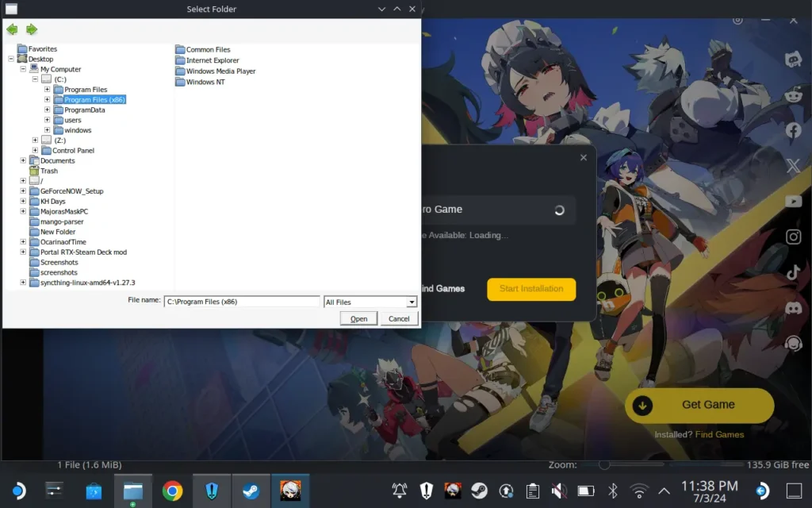The height and width of the screenshot is (508, 812).
Task: Select the Windows NT folder
Action: pos(205,83)
